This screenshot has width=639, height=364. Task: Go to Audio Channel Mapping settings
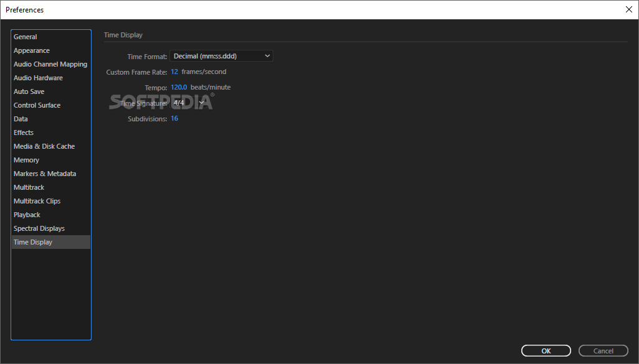coord(51,64)
